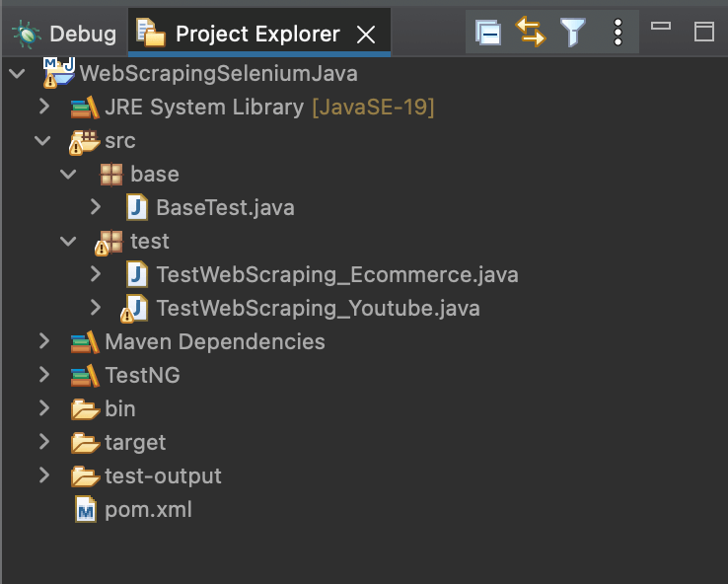Select the test package label

pos(150,241)
